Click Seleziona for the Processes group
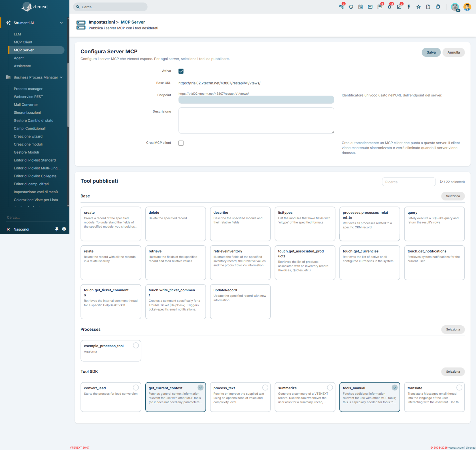This screenshot has width=476, height=450. 453,330
